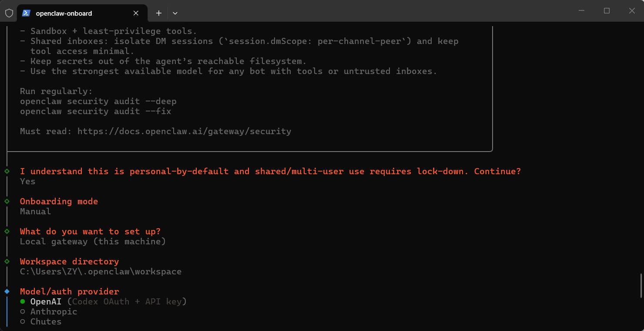
Task: Close the openclaw-onboard tab
Action: 136,13
